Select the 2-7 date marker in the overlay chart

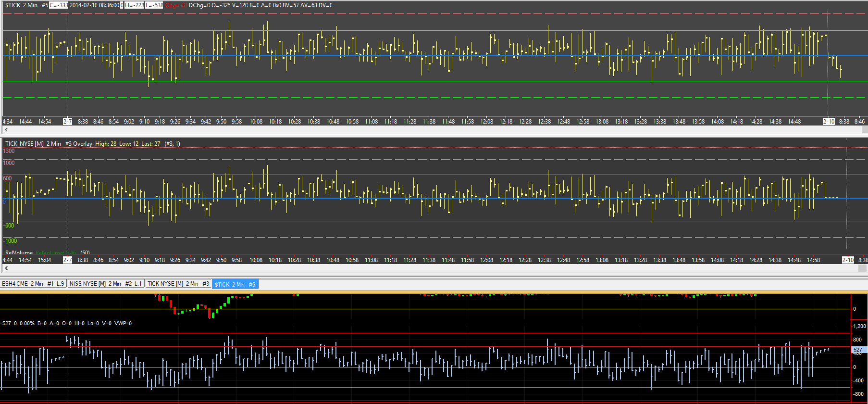tap(67, 260)
